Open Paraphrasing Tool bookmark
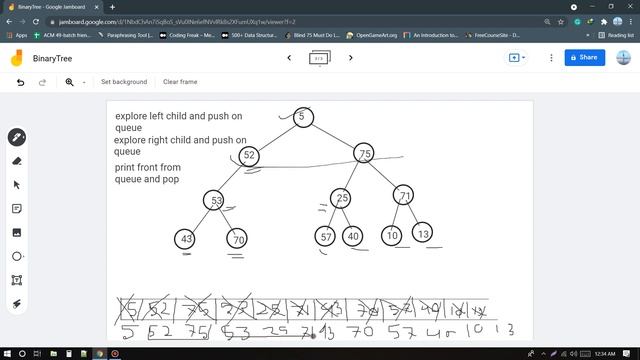 coord(126,36)
